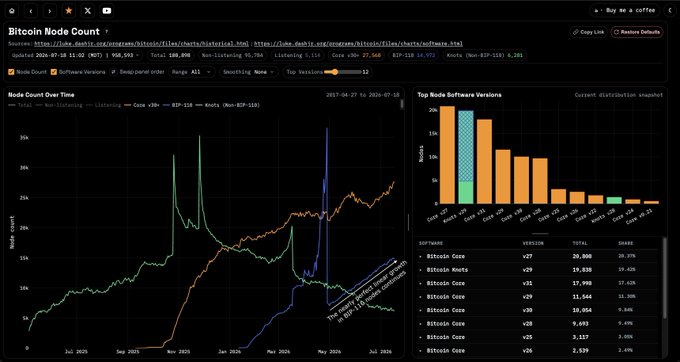This screenshot has width=680, height=362.
Task: Select the Bitcoin Core v30 table row
Action: [x=538, y=310]
